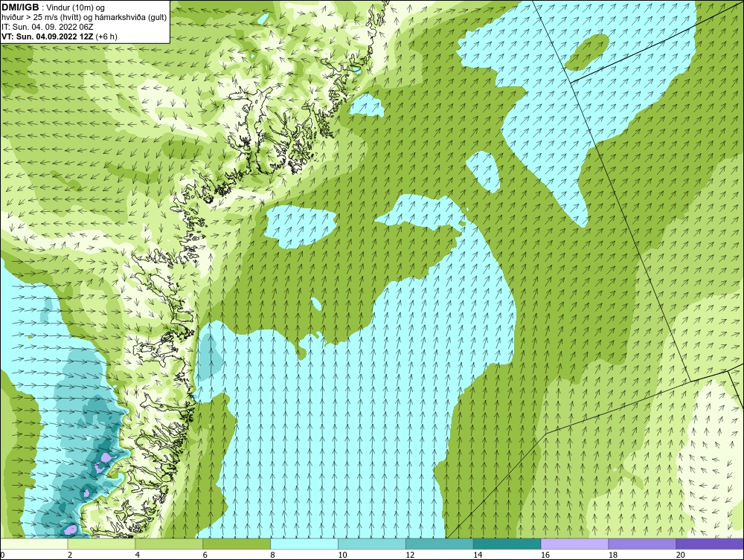The width and height of the screenshot is (744, 560).
Task: Click the 16-18 m/s lavender legend swatch
Action: [574, 544]
